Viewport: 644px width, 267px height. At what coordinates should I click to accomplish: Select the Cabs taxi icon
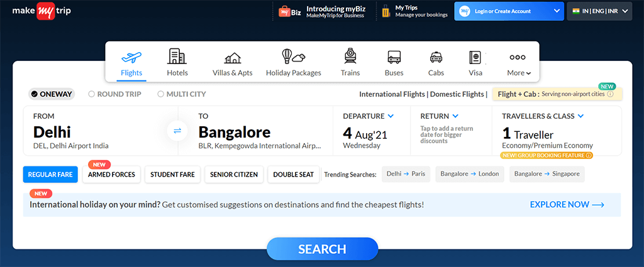pos(436,57)
